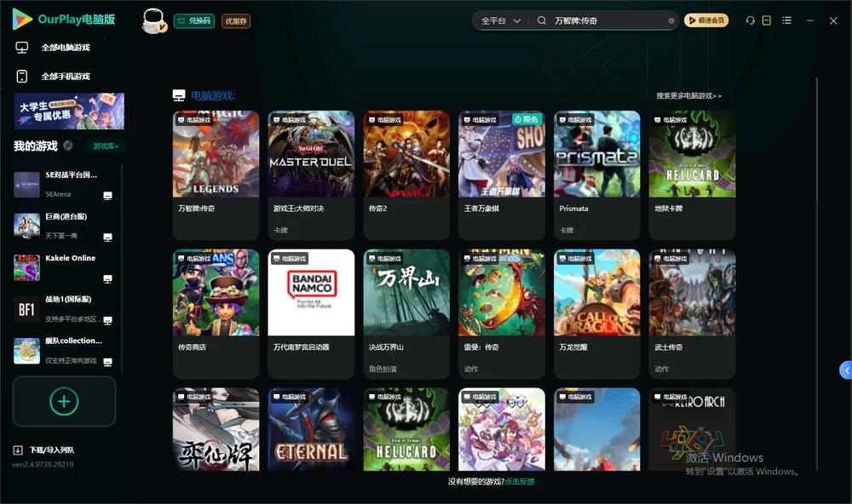Open the Prismata game thumbnail
Screen dimensions: 852x504
pyautogui.click(x=596, y=154)
